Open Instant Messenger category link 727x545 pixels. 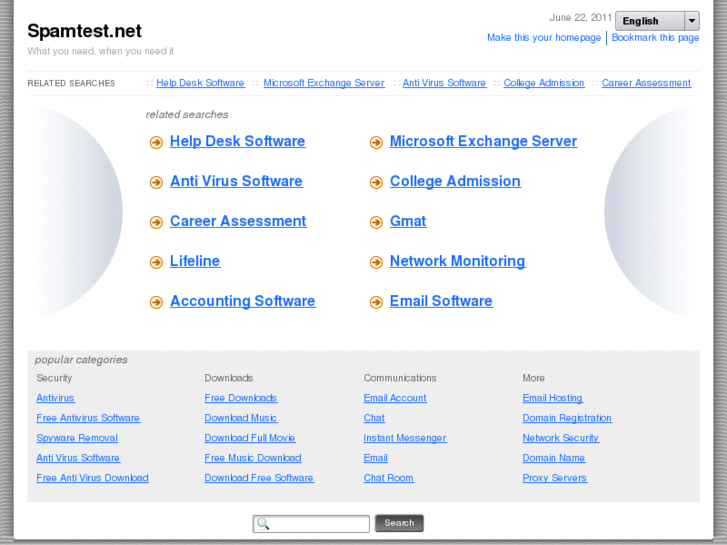tap(405, 438)
